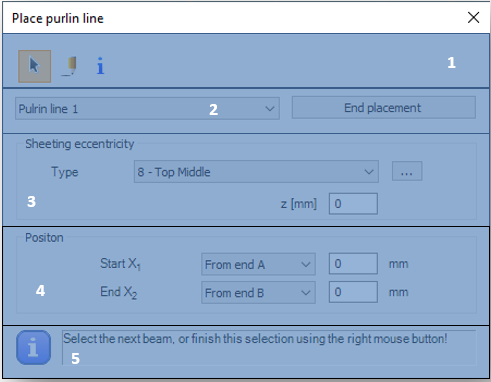Click the Place purlin line title bar

tap(233, 18)
